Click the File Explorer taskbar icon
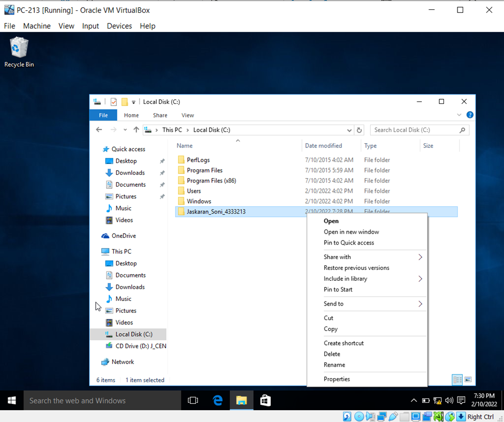The height and width of the screenshot is (422, 504). pyautogui.click(x=241, y=400)
